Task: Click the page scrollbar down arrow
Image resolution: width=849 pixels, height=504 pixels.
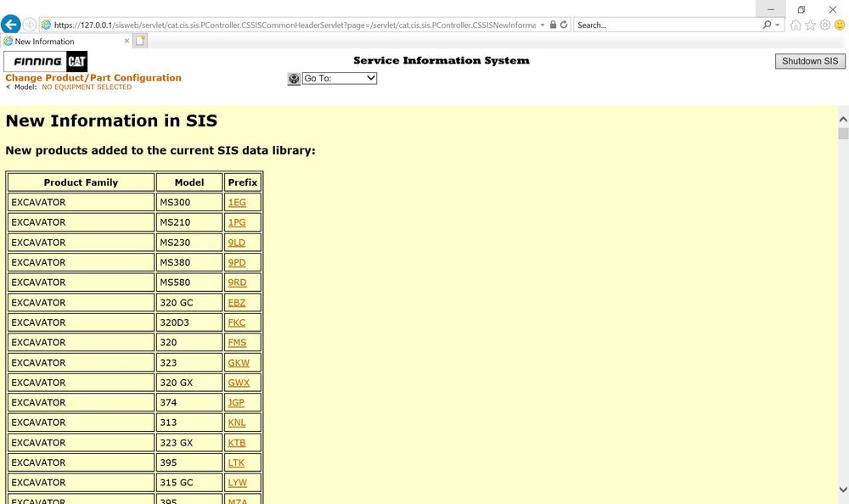Action: tap(843, 490)
